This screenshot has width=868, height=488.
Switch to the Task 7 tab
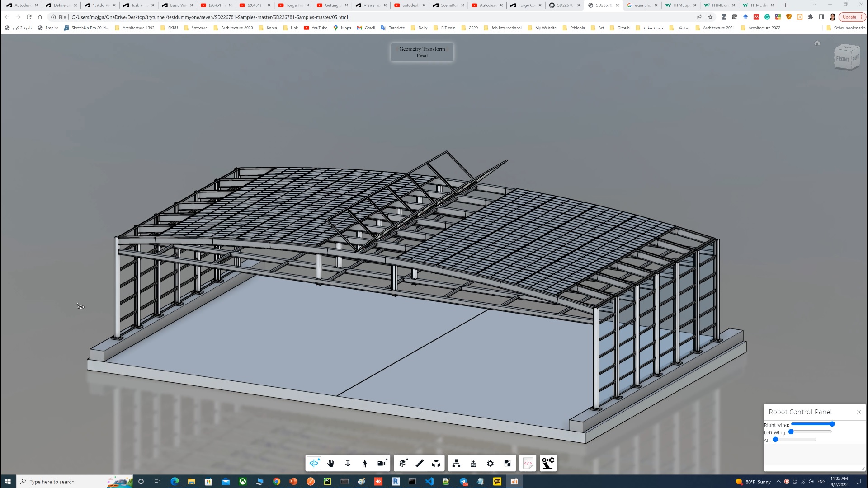click(139, 5)
